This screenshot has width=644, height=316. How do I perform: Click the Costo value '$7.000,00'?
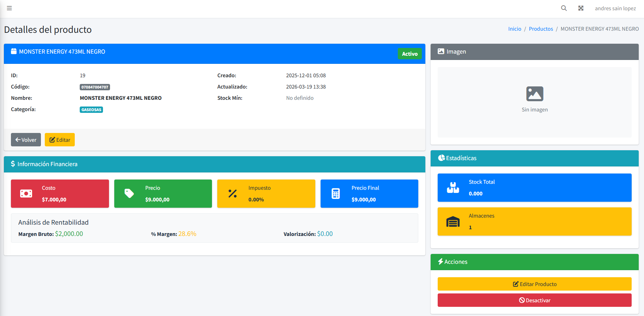[54, 200]
